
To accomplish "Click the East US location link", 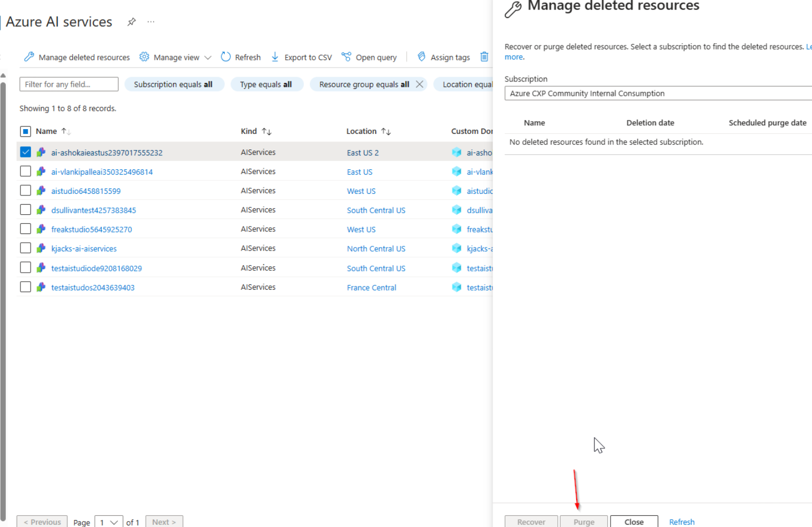I will click(360, 172).
